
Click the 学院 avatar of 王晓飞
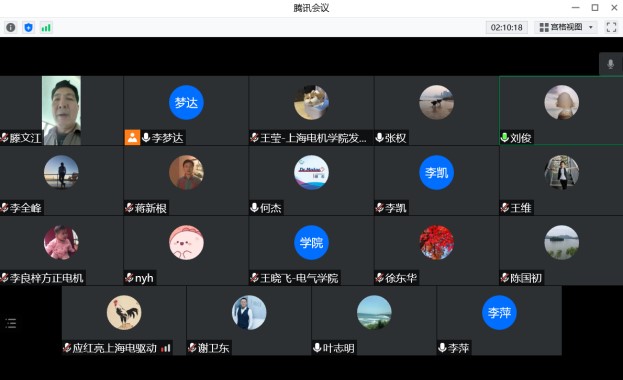[311, 242]
